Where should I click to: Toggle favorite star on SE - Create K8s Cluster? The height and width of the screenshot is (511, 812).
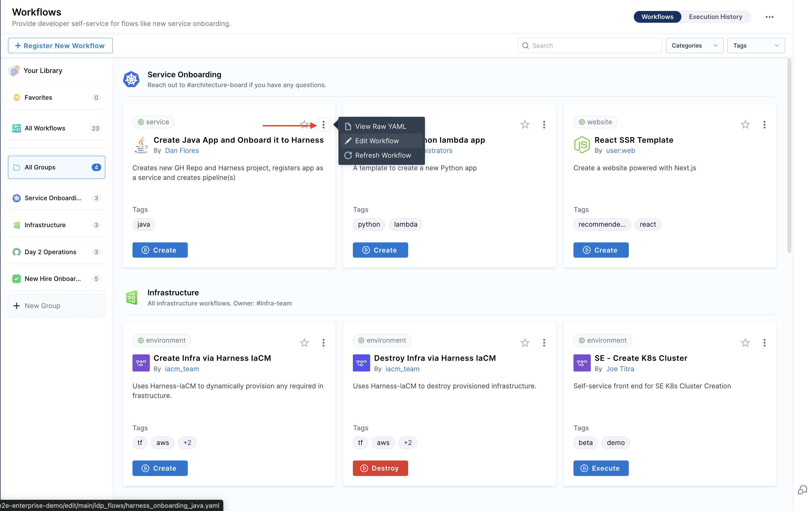[745, 343]
